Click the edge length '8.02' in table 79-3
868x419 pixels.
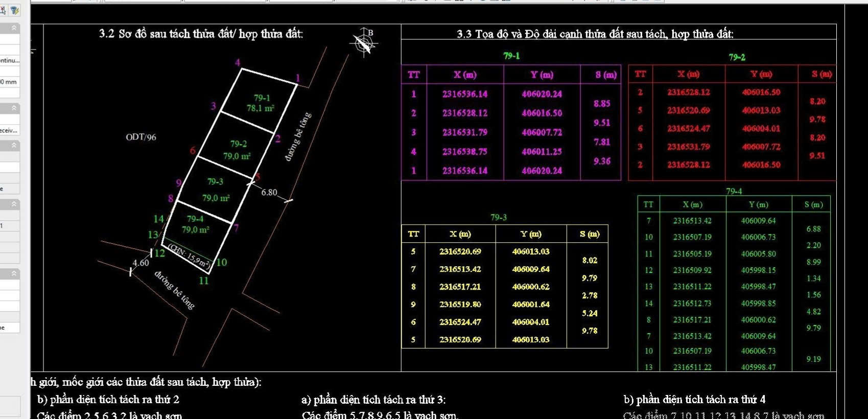coord(590,260)
